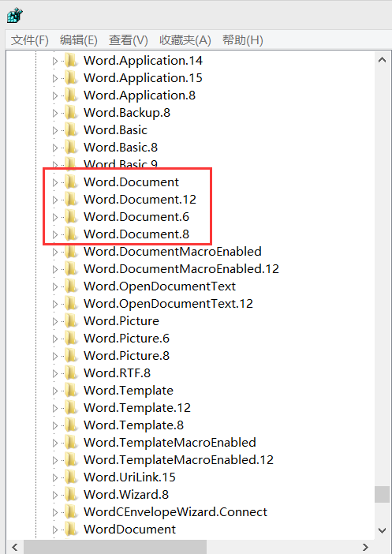392x554 pixels.
Task: Click folder icon of Word.Basic
Action: (71, 129)
